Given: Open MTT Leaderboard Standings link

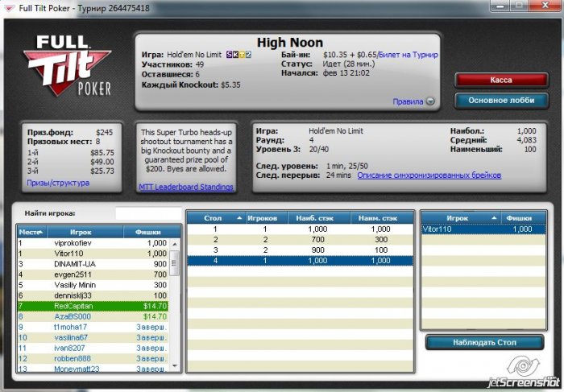Looking at the screenshot, I should point(186,187).
